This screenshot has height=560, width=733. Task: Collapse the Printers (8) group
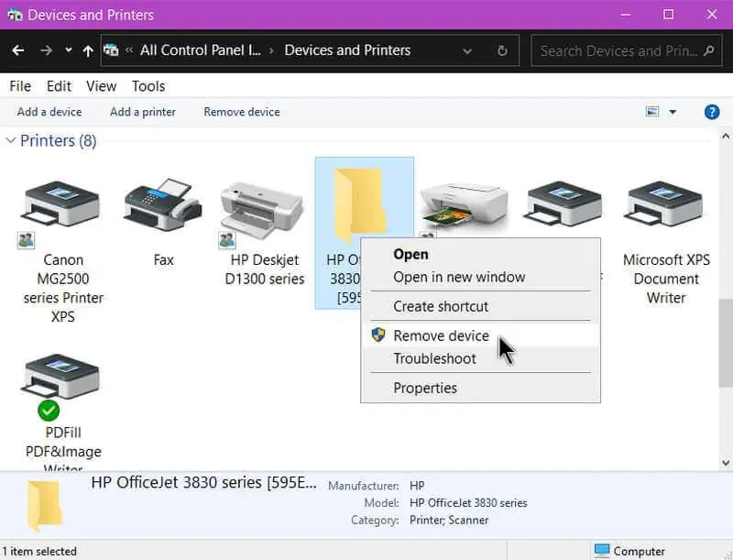[x=10, y=140]
